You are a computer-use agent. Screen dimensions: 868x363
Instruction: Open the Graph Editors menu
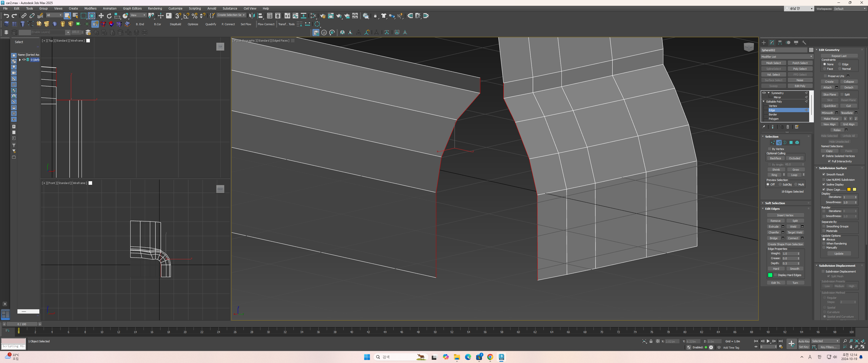pos(132,8)
